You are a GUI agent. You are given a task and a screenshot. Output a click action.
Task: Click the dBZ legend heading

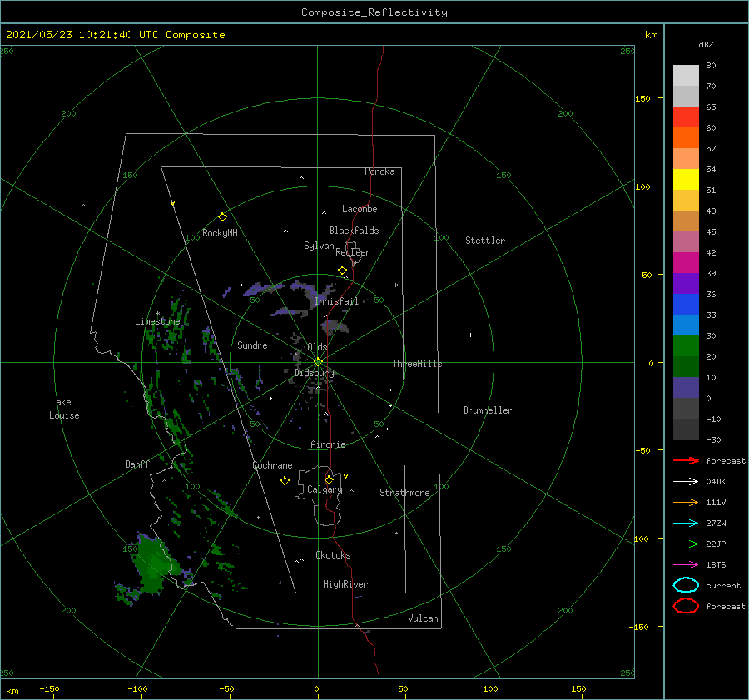(706, 44)
